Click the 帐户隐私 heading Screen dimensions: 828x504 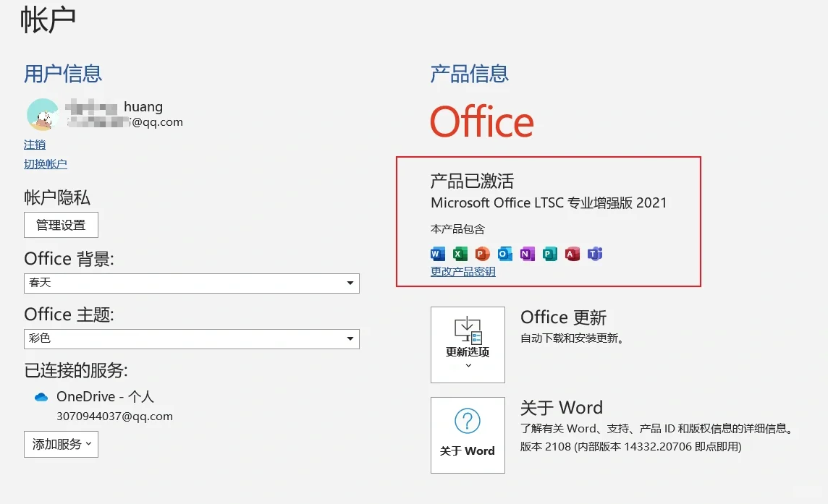(x=57, y=197)
